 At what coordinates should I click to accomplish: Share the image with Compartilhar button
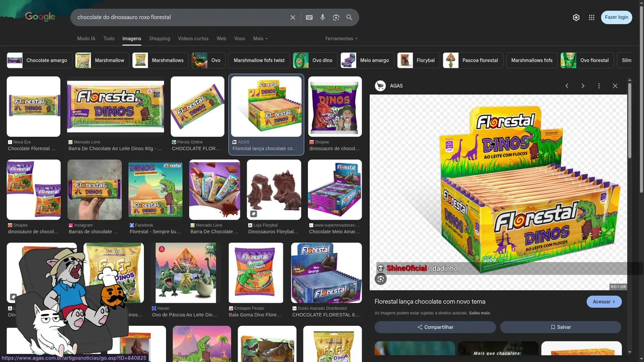click(435, 327)
